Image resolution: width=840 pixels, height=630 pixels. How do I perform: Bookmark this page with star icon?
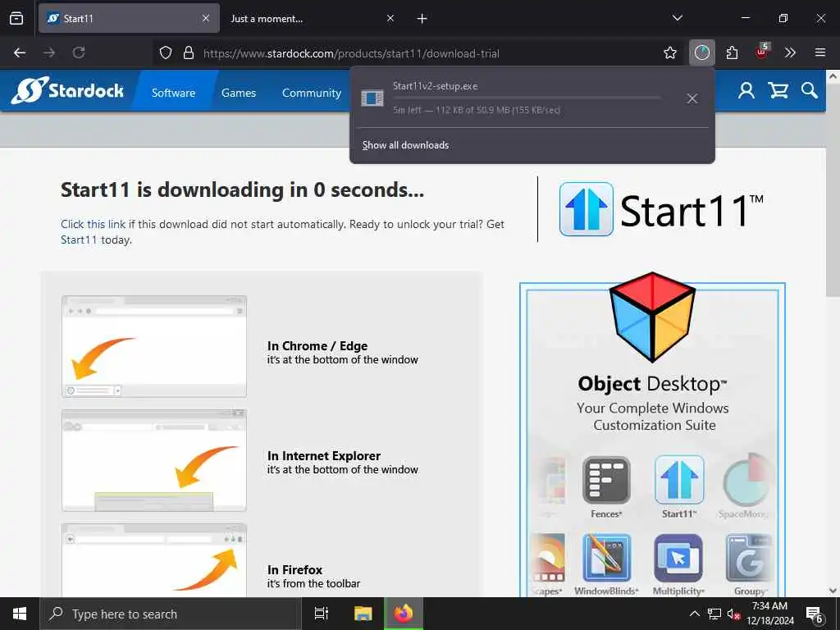point(669,52)
